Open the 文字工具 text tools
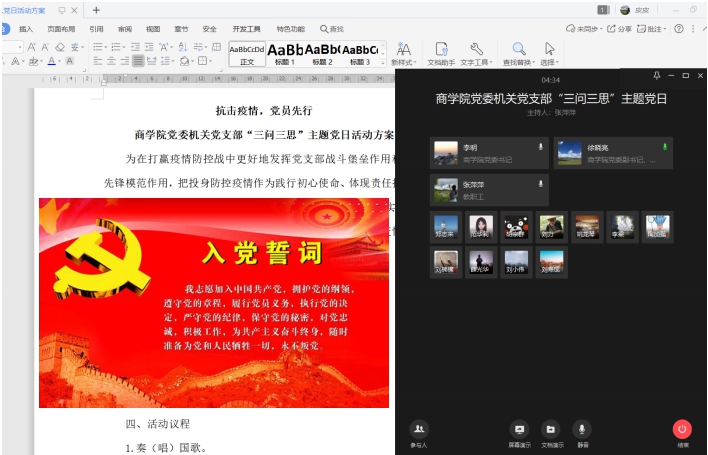The height and width of the screenshot is (455, 708). click(x=476, y=54)
